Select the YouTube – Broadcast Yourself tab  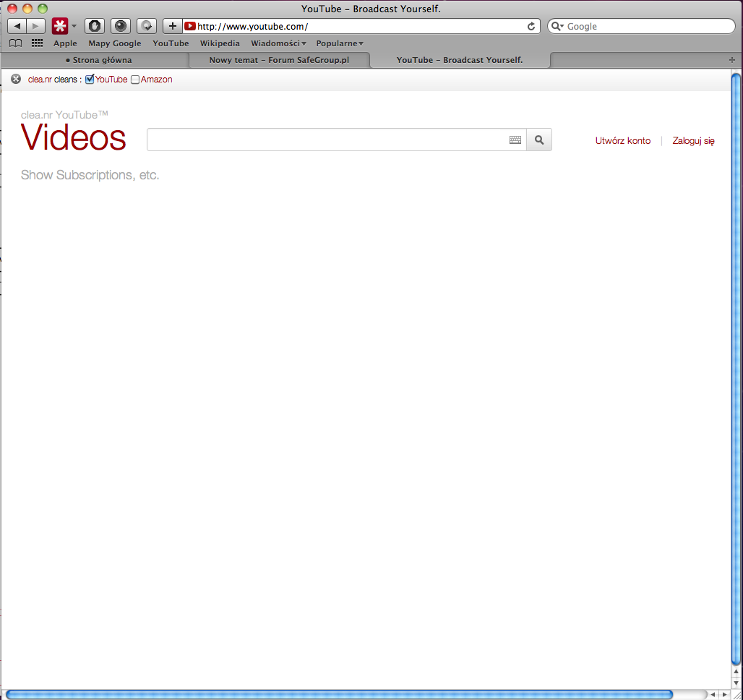click(460, 60)
